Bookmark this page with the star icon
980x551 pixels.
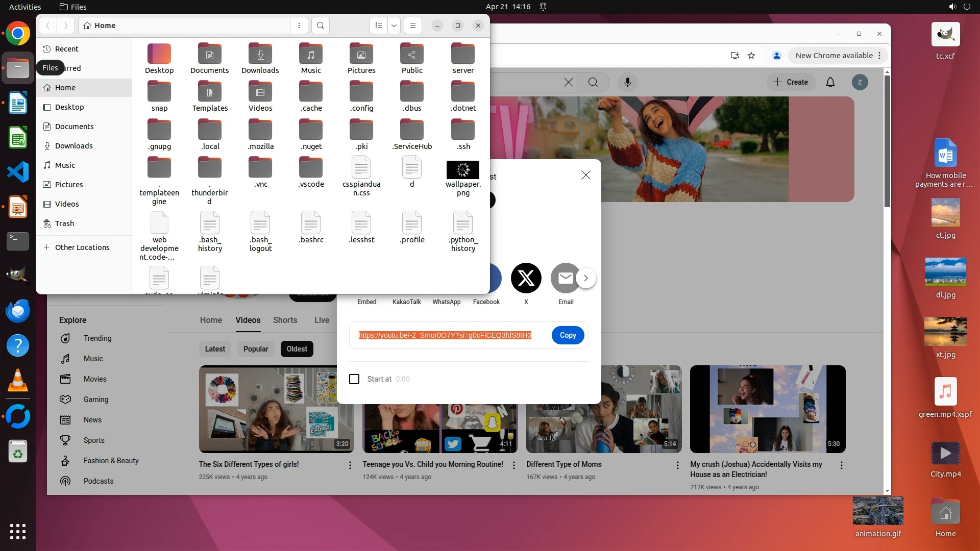point(751,56)
